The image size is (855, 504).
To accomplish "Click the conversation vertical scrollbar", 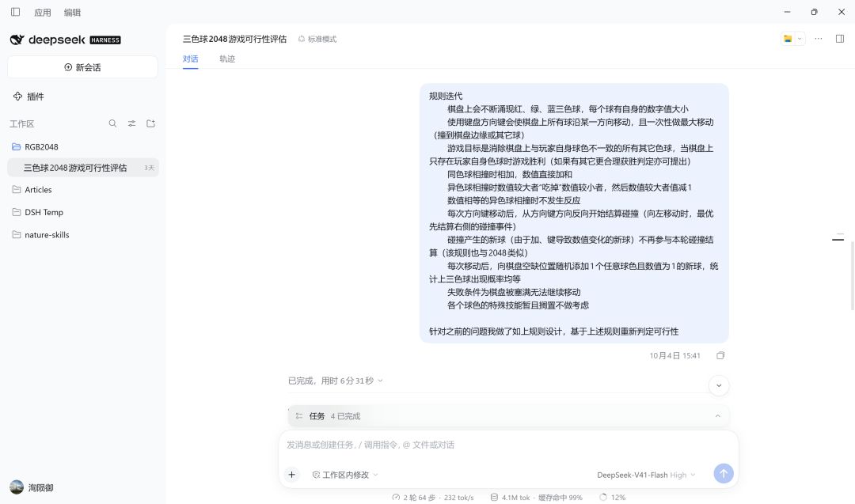I will point(853,275).
